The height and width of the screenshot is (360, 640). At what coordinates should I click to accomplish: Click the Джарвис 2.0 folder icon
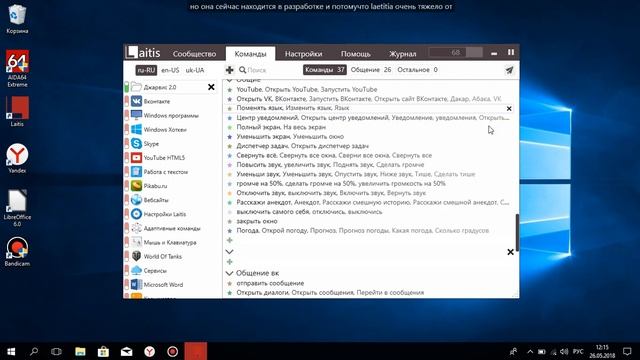coord(136,87)
